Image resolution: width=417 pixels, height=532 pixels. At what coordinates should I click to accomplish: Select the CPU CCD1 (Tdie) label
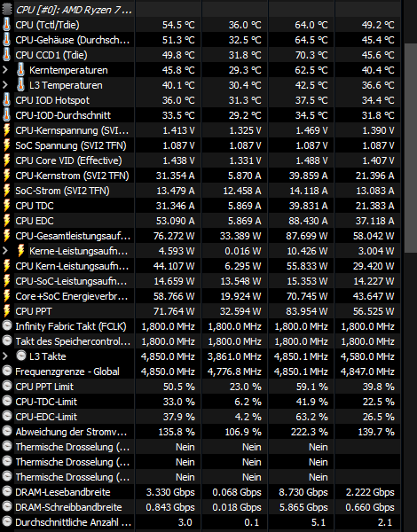[x=51, y=55]
